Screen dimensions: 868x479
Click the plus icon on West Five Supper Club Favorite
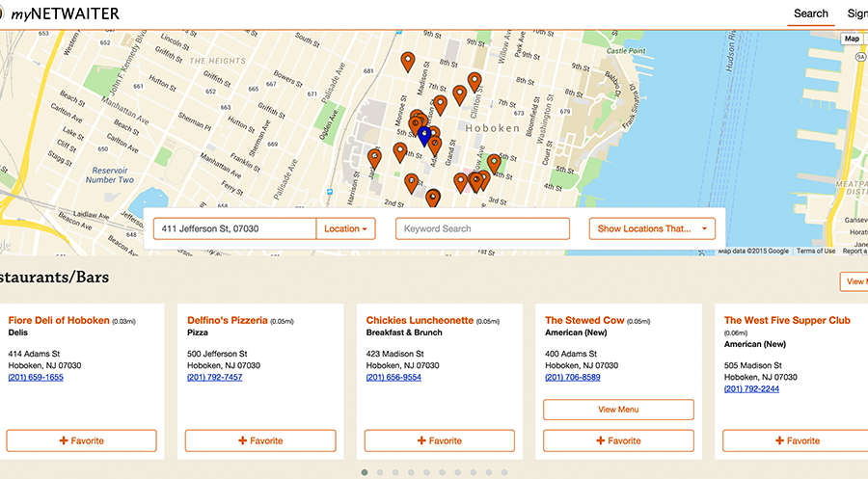coord(779,440)
